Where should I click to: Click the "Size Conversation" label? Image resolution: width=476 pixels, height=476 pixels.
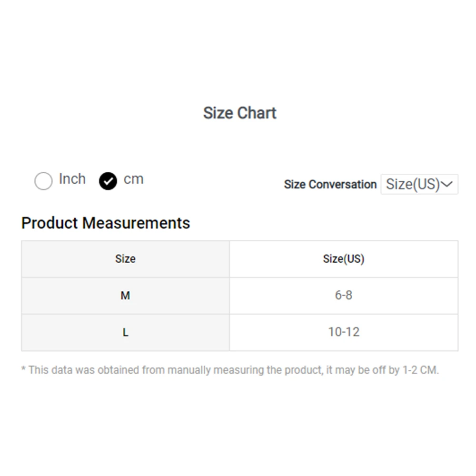coord(330,184)
